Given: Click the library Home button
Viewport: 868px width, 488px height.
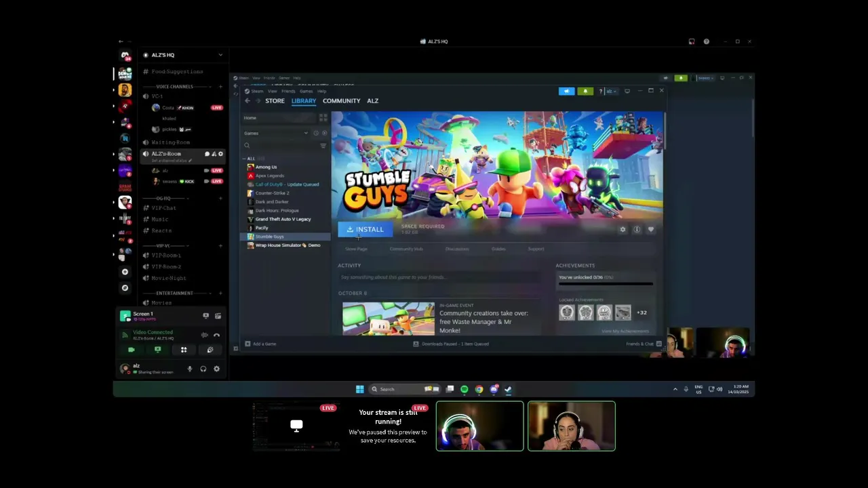Looking at the screenshot, I should pos(279,118).
